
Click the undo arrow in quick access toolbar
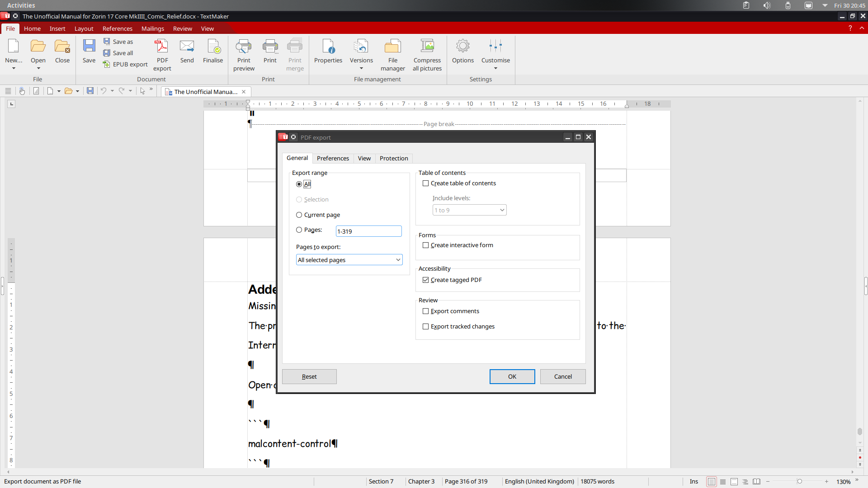[x=104, y=91]
